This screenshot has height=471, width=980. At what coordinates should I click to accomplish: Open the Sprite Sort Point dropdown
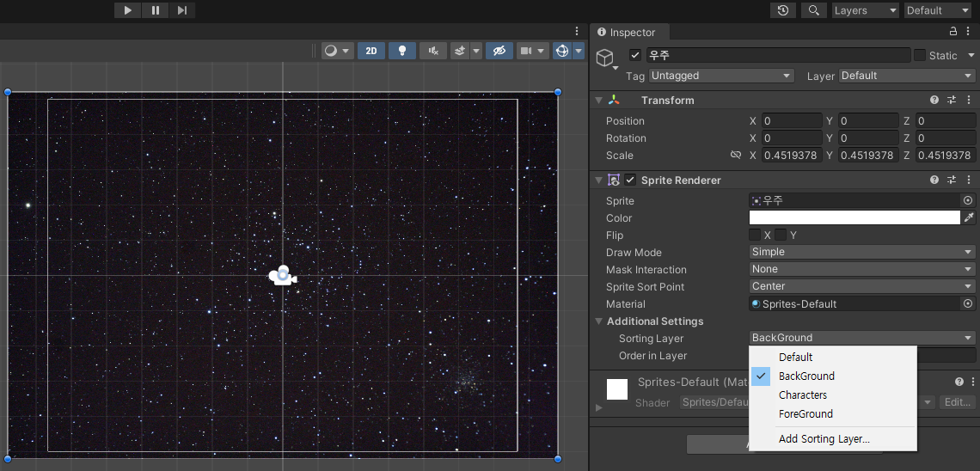click(862, 286)
